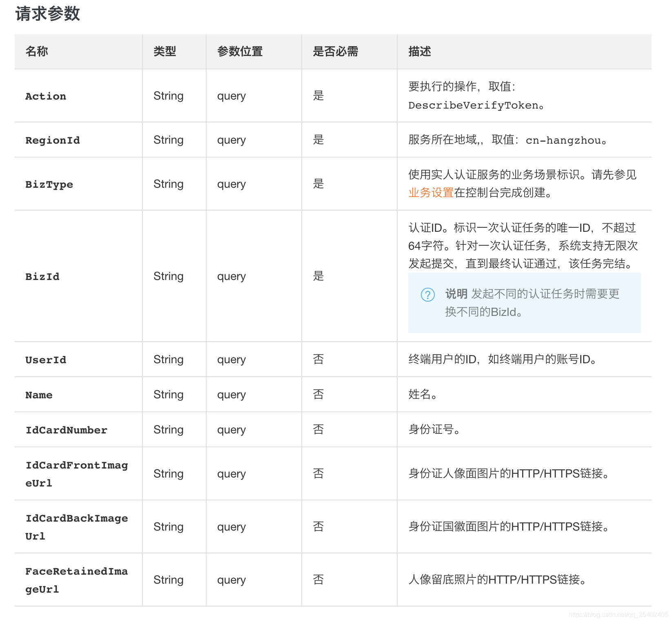The width and height of the screenshot is (672, 622).
Task: Open the 业务设置 link
Action: coord(431,193)
